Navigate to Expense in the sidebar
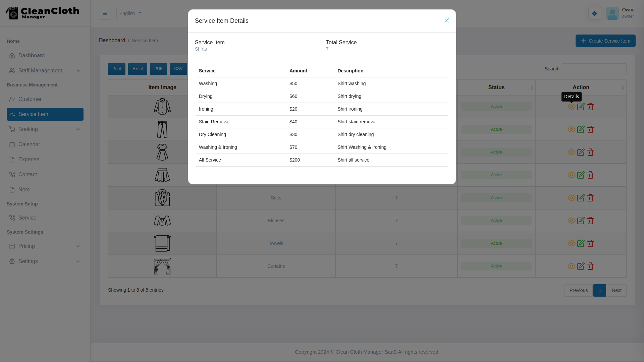The image size is (644, 362). pos(29,159)
